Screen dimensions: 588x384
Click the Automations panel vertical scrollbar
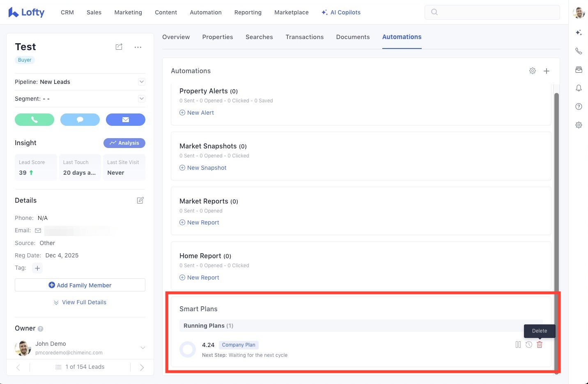pos(556,206)
